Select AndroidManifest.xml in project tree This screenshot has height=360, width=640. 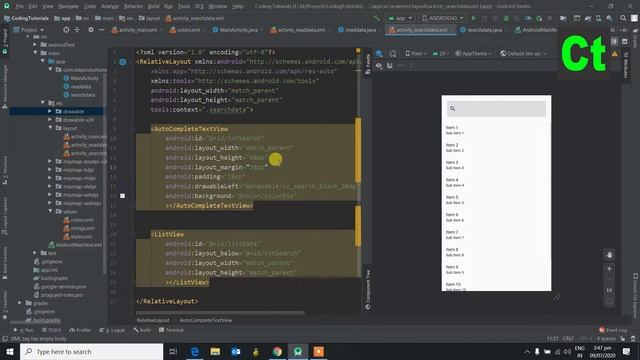click(78, 245)
